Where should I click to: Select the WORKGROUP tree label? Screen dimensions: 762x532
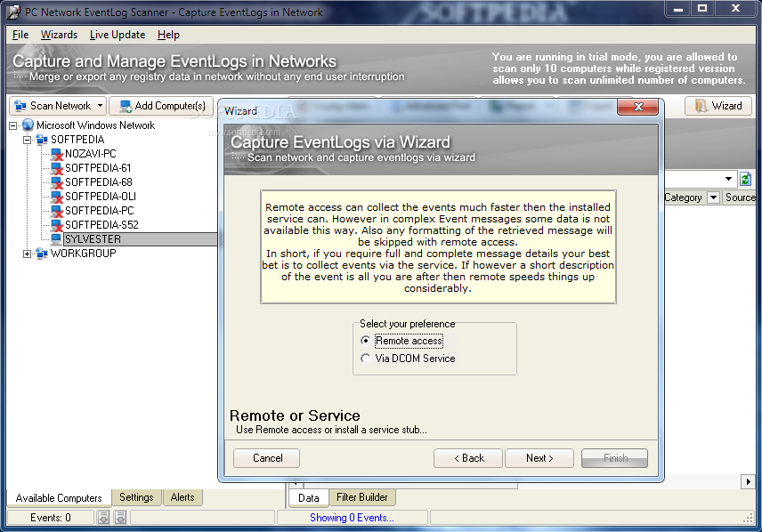click(84, 254)
